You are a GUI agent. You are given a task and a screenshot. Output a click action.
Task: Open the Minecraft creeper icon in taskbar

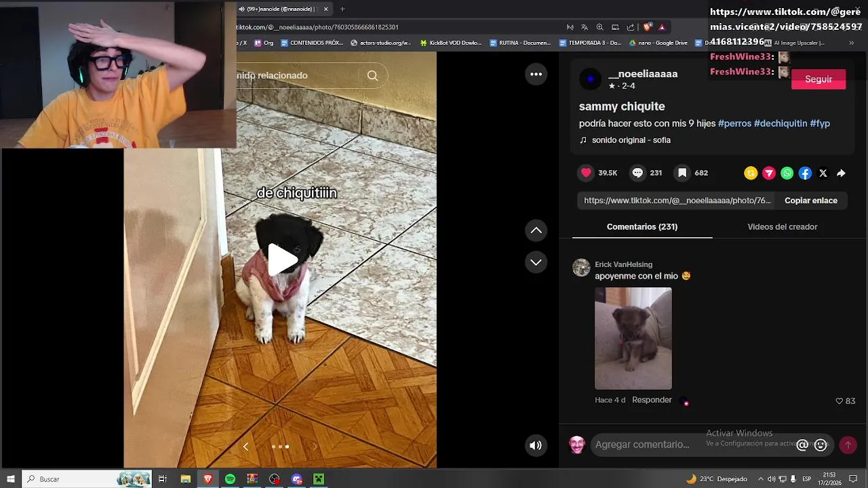318,479
